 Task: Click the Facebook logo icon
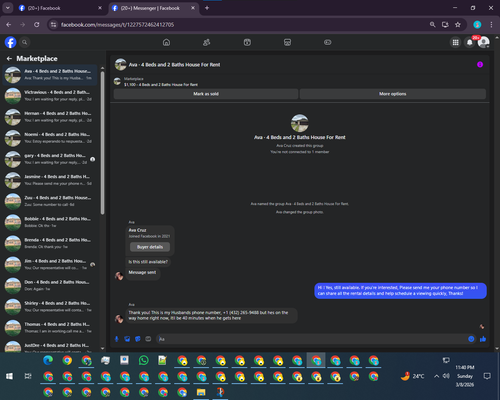coord(10,42)
